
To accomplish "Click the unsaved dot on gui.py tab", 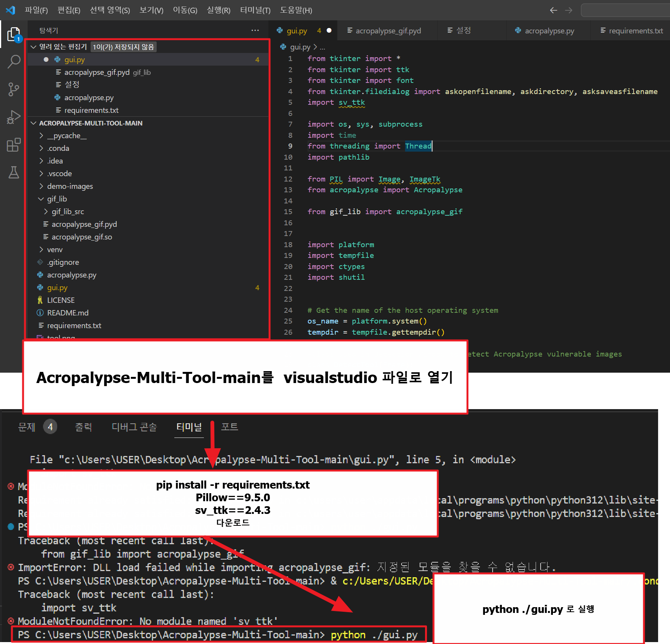I will pos(329,31).
